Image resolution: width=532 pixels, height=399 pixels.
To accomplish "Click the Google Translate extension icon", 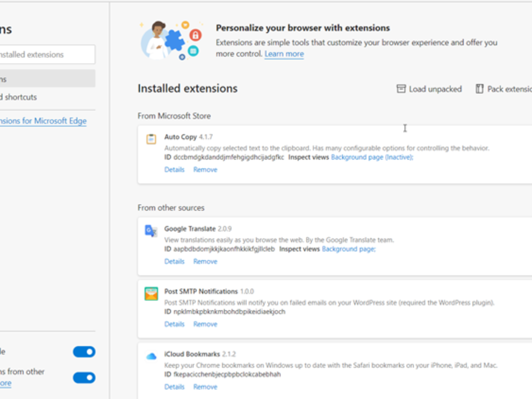I will (151, 231).
